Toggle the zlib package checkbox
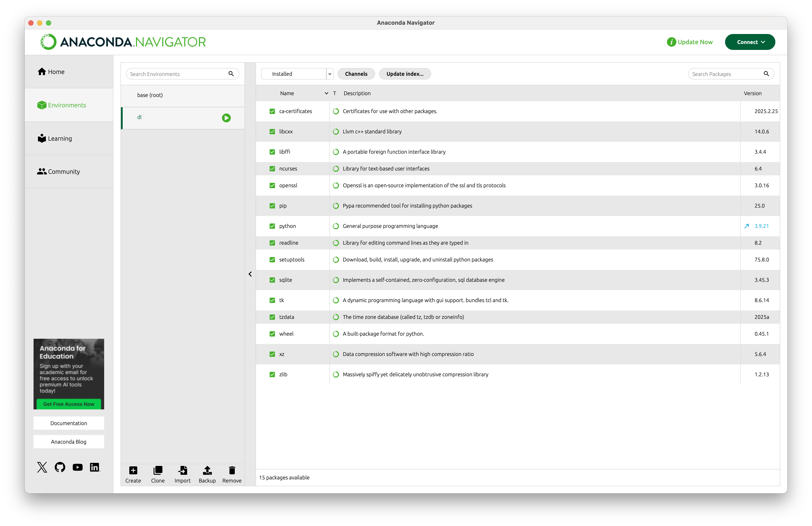 pos(272,375)
